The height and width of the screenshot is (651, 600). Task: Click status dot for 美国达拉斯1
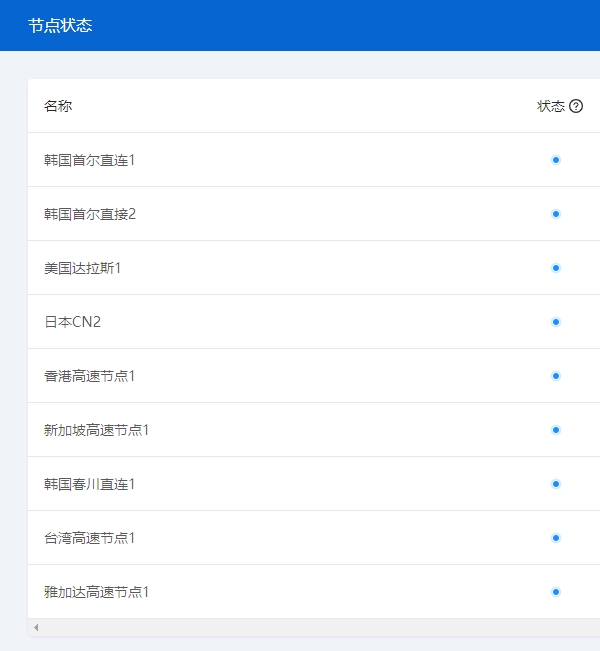click(x=556, y=268)
